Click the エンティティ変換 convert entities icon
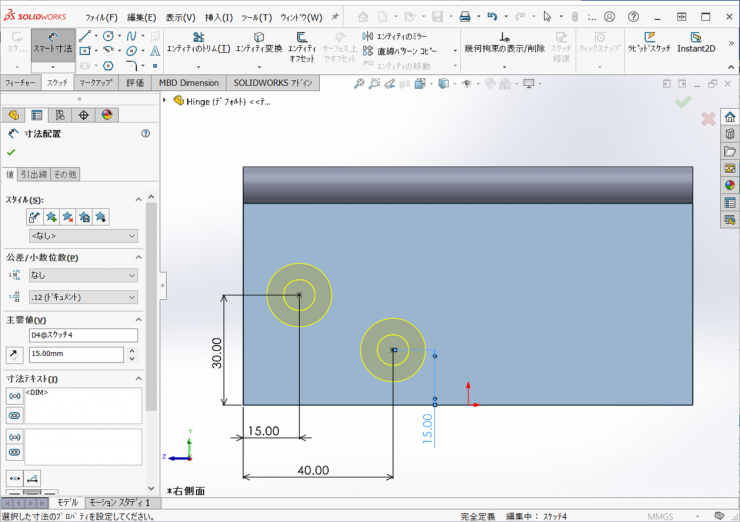The height and width of the screenshot is (522, 740). point(259,43)
